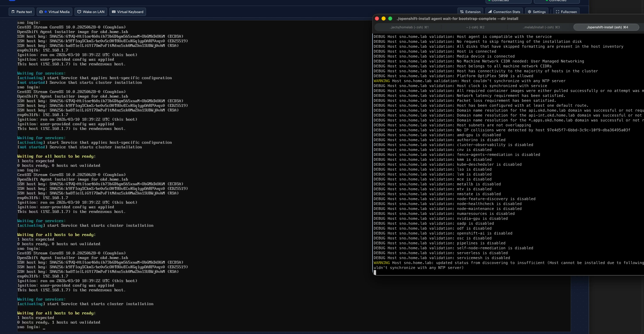644x334 pixels.
Task: Click the "nvidia-gpu is disabled" line
Action: tap(441, 218)
